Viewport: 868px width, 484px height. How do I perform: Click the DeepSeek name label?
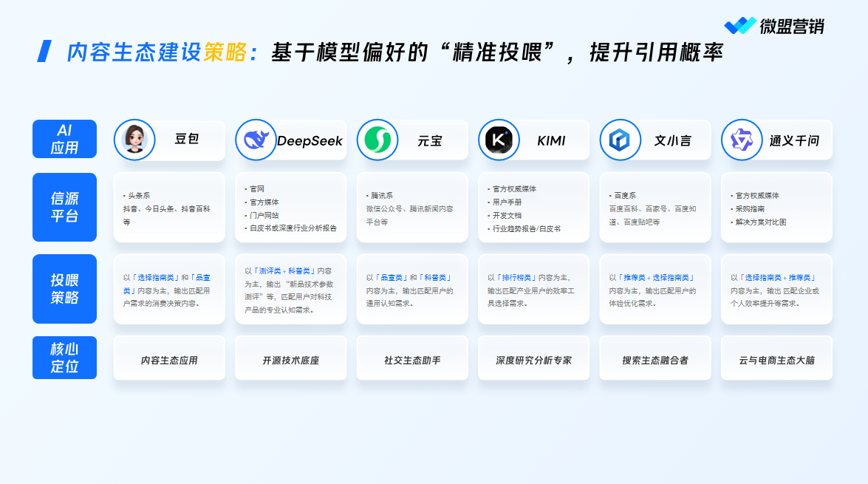tap(310, 140)
